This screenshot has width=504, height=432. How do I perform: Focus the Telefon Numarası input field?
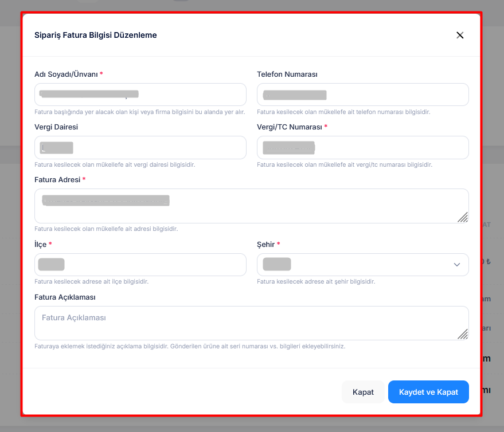coord(362,95)
